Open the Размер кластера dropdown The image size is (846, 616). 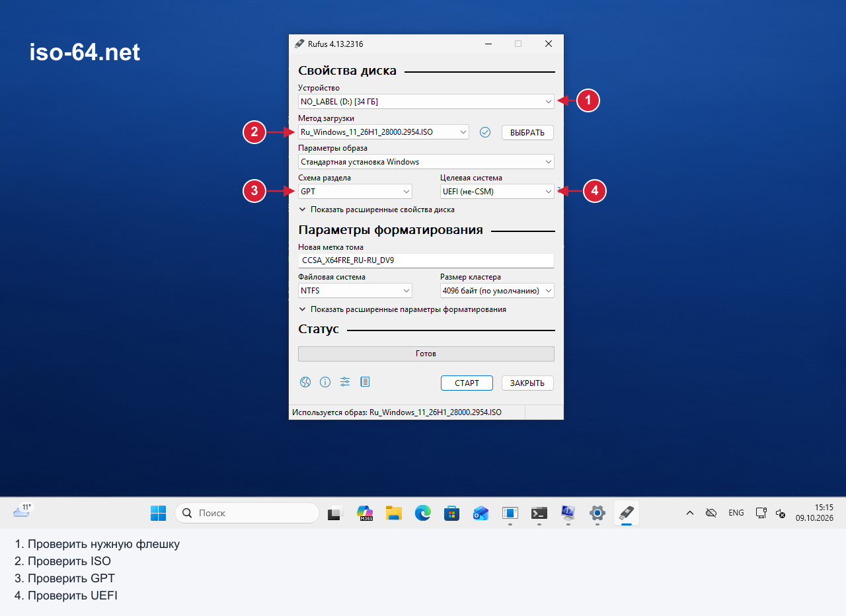tap(497, 291)
